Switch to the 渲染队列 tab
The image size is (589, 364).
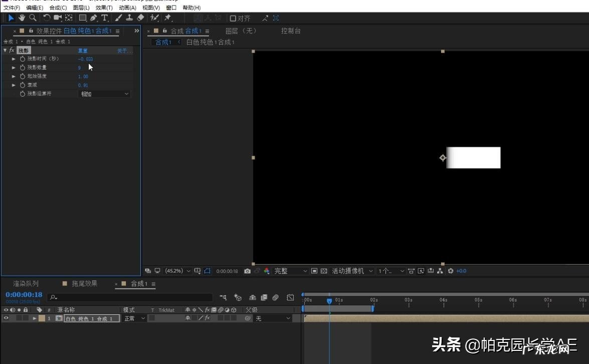pos(26,283)
